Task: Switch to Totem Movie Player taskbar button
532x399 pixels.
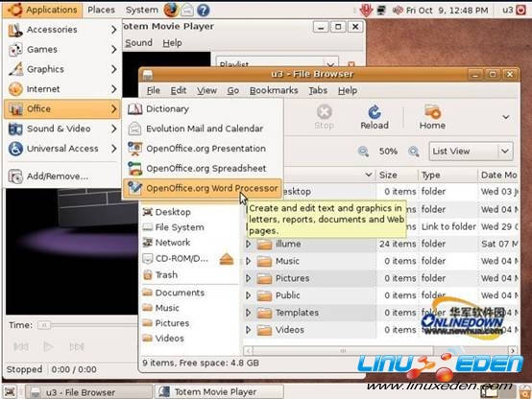Action: click(219, 392)
